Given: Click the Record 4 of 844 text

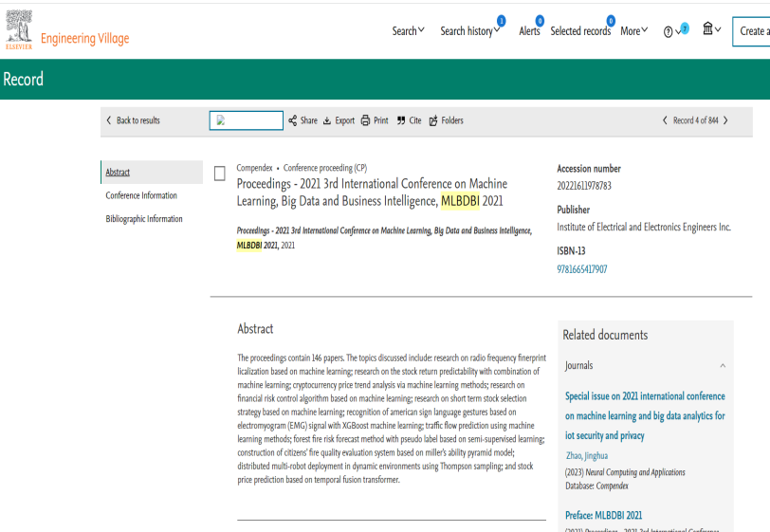Looking at the screenshot, I should [x=695, y=120].
